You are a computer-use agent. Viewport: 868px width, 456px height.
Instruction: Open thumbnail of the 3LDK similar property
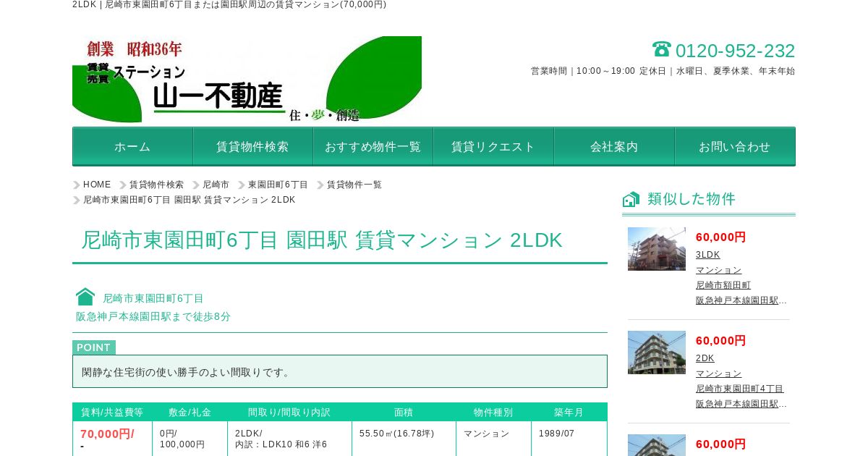pos(657,249)
